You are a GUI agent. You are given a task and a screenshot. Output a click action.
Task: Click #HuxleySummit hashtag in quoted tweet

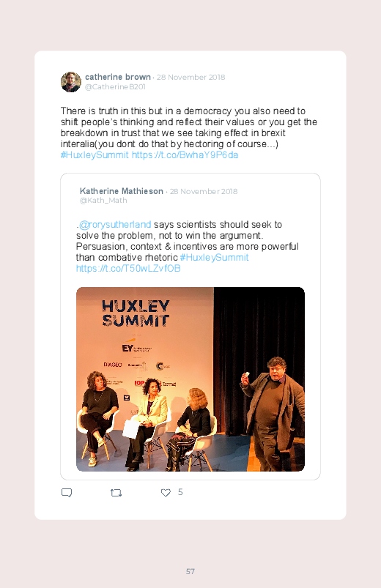point(214,257)
